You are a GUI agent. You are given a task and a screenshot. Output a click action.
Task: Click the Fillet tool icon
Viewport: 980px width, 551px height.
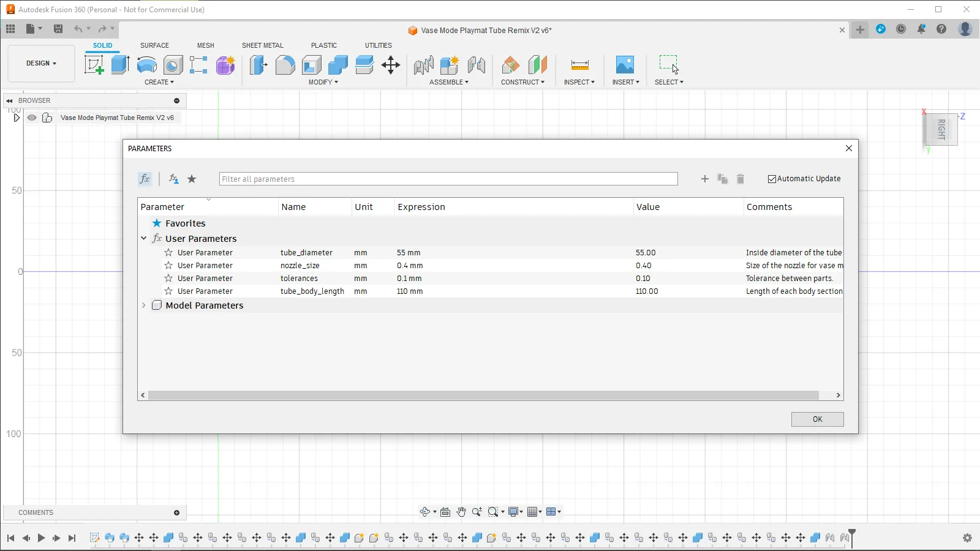(x=285, y=65)
